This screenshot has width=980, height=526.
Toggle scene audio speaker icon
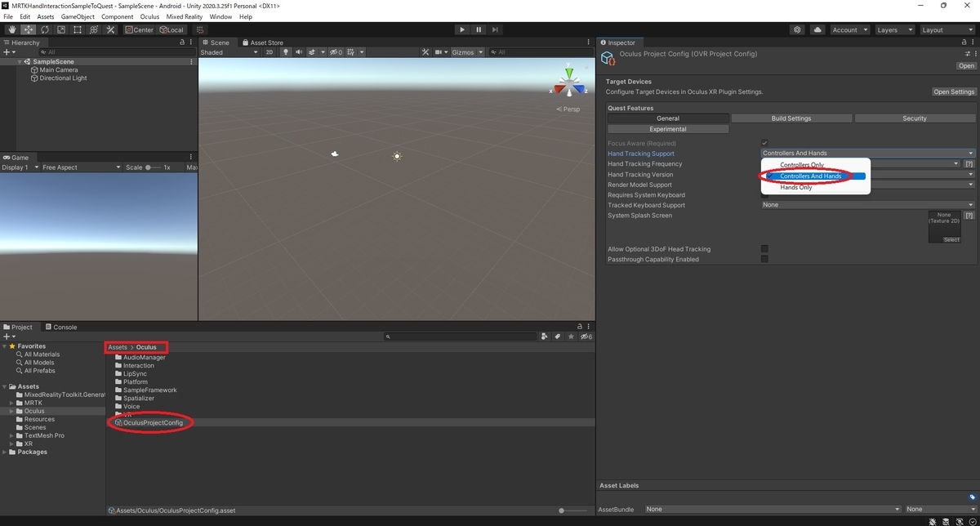click(x=299, y=52)
